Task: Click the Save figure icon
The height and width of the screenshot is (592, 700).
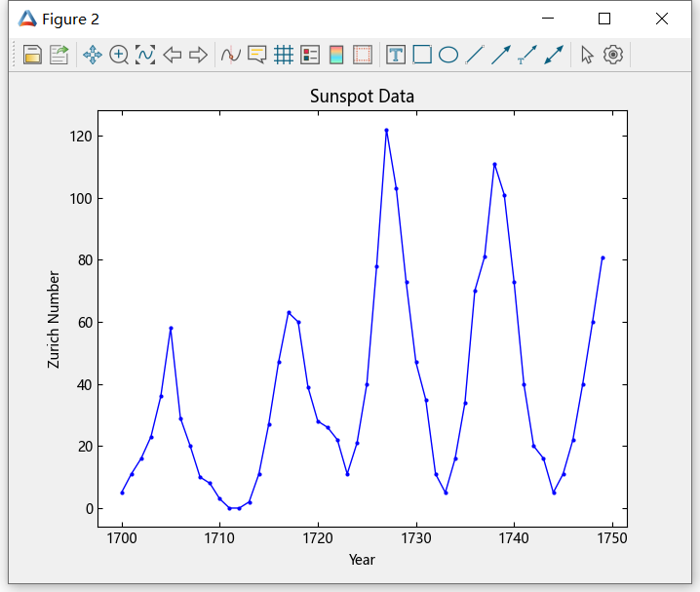Action: (32, 55)
